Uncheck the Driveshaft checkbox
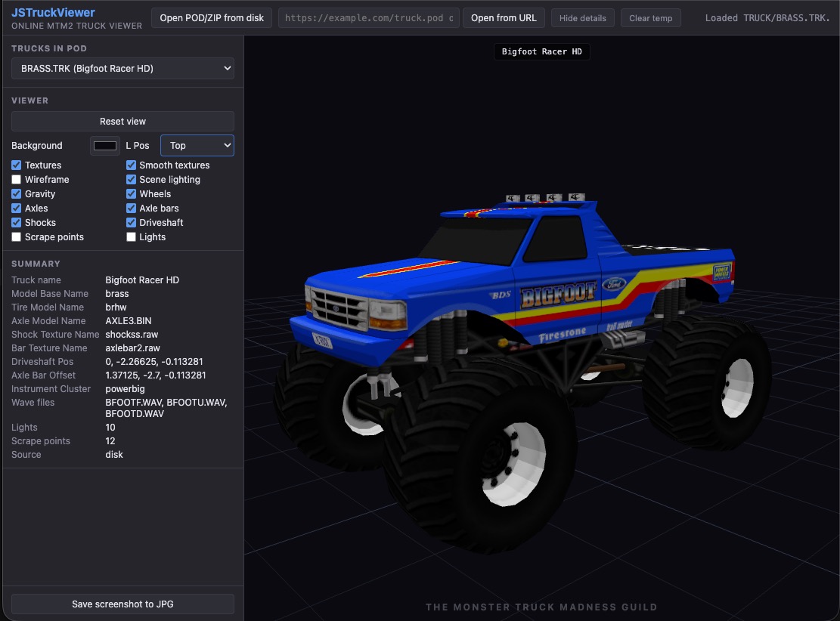 [x=132, y=223]
